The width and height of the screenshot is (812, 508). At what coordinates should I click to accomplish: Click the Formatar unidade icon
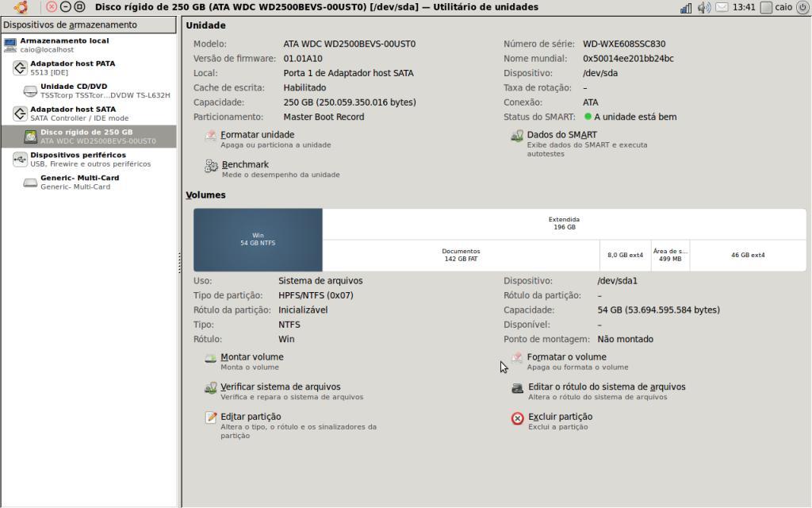210,136
